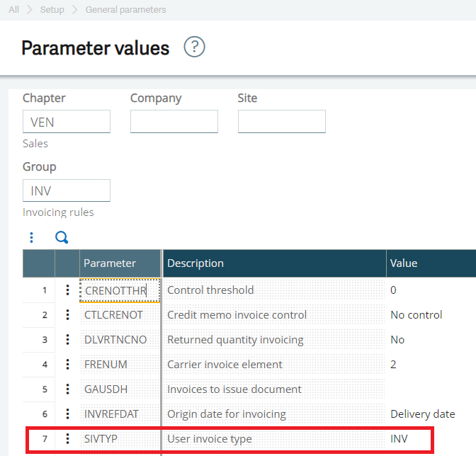Click the Description column header
The height and width of the screenshot is (456, 476).
(195, 263)
